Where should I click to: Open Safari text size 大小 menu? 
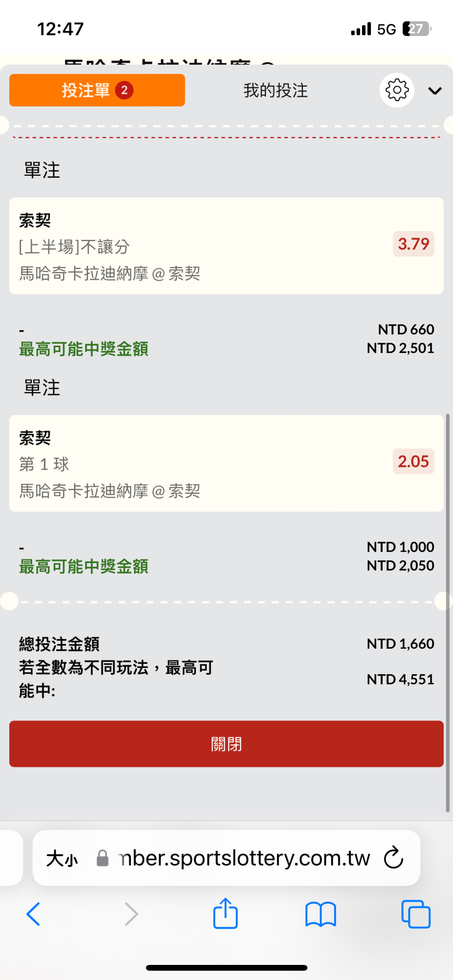click(x=62, y=858)
